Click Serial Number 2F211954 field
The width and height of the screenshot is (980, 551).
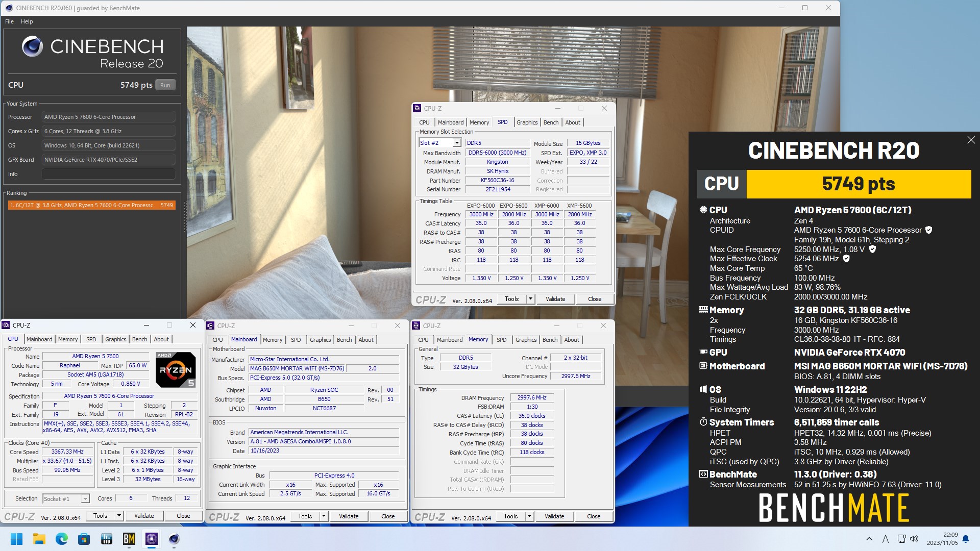click(x=498, y=189)
